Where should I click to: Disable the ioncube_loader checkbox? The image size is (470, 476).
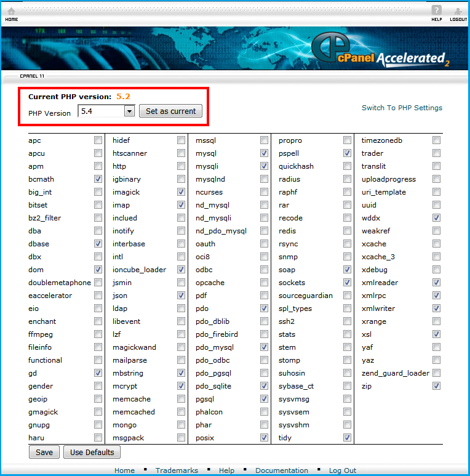[x=181, y=270]
